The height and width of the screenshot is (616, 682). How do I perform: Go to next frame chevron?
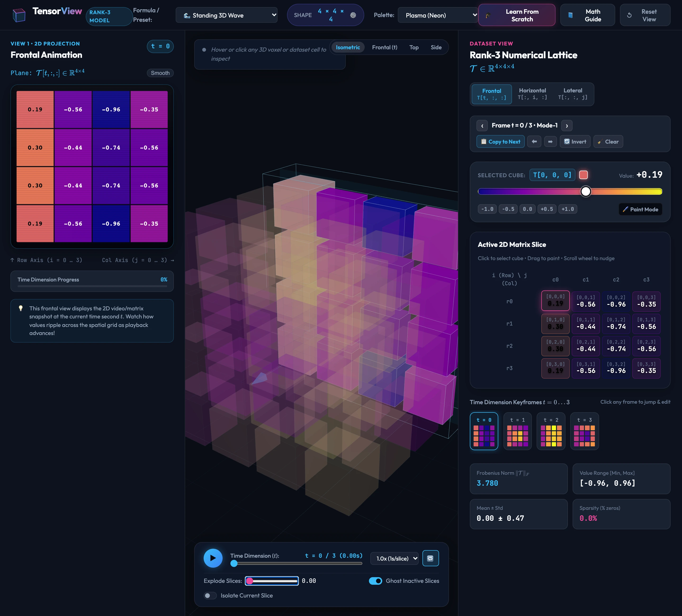coord(567,126)
